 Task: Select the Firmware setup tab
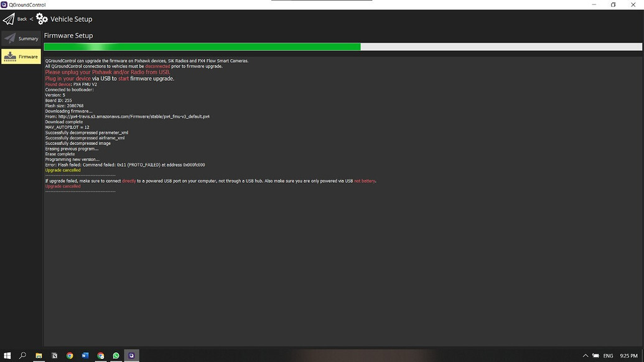[21, 57]
